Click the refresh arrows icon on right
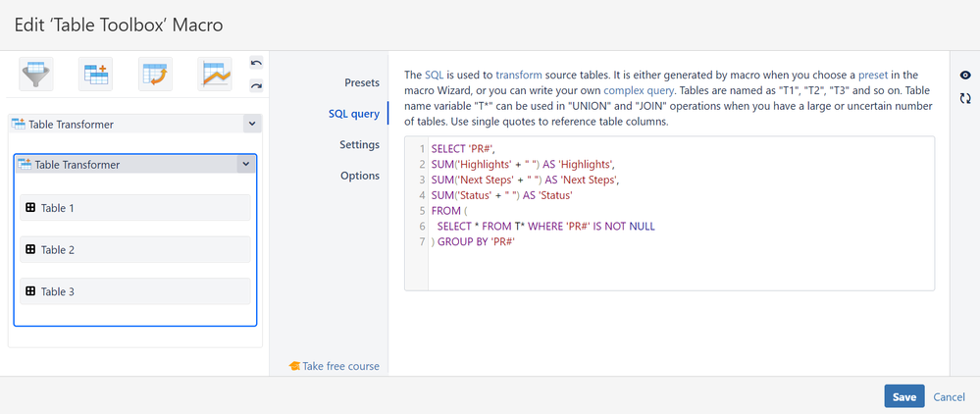This screenshot has width=980, height=414. tap(965, 98)
